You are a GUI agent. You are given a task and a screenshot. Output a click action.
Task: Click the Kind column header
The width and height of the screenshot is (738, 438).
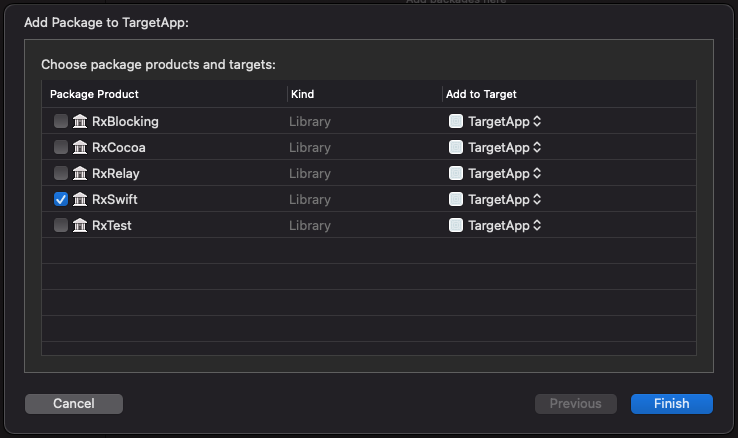[x=302, y=94]
